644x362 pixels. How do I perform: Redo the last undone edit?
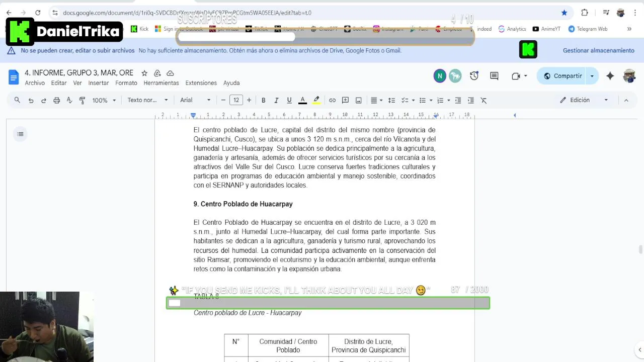pos(44,100)
